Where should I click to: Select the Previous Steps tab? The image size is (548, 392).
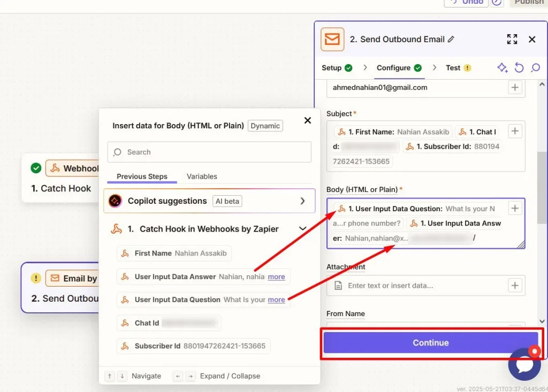[142, 176]
